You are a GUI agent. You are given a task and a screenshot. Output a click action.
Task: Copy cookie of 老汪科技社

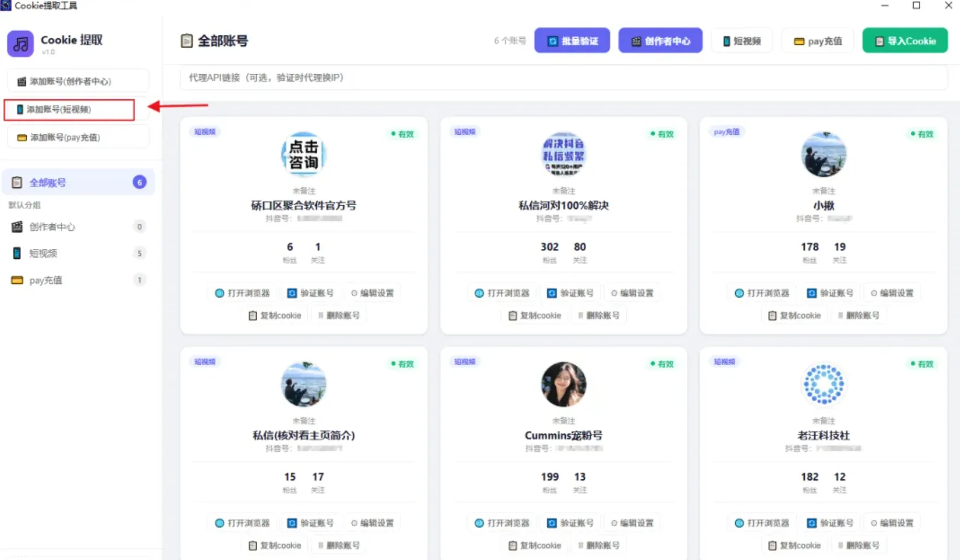click(x=795, y=545)
